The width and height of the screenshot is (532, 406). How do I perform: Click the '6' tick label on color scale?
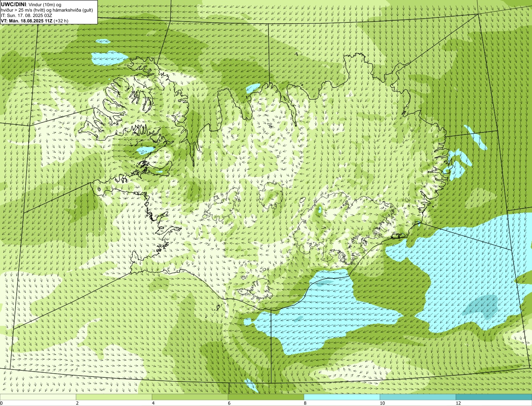coord(229,403)
